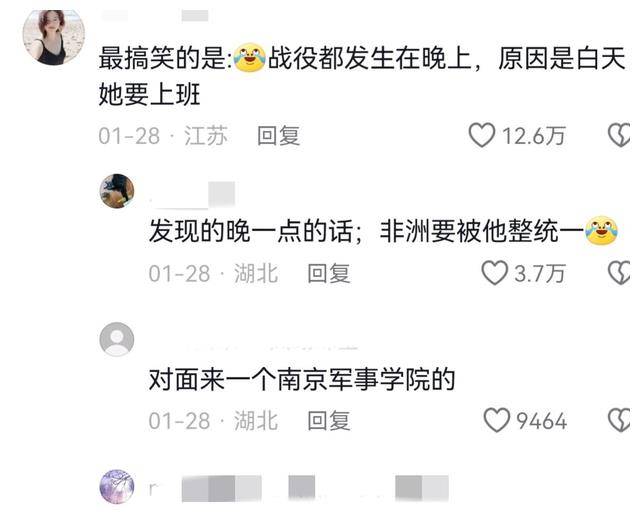Open the woman's profile avatar at top

point(53,37)
